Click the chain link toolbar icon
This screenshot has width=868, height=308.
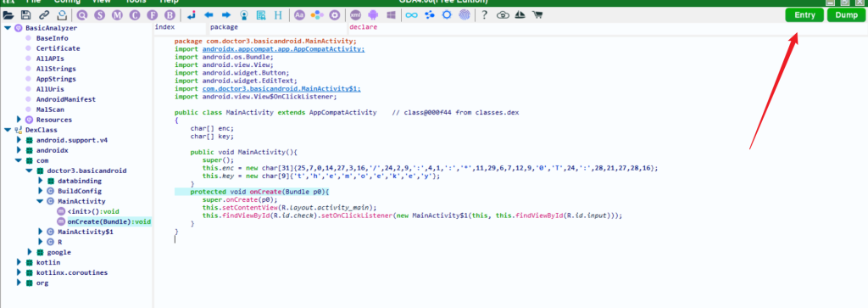44,15
